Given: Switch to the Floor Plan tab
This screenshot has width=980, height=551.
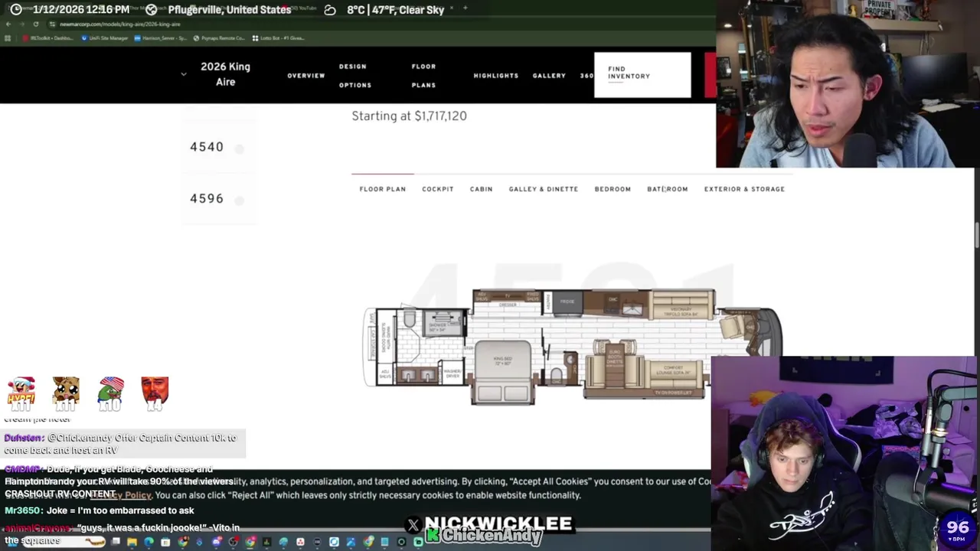Looking at the screenshot, I should coord(383,189).
